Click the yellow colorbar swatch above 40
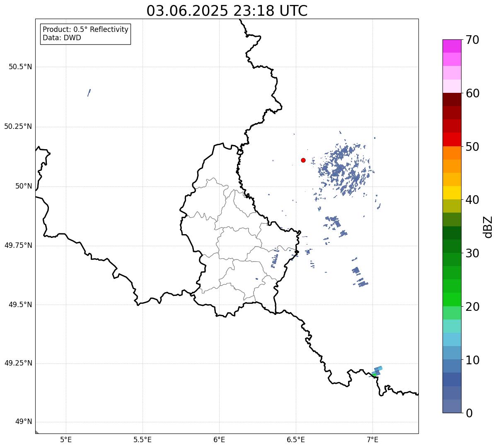This screenshot has width=498, height=448. (x=452, y=193)
